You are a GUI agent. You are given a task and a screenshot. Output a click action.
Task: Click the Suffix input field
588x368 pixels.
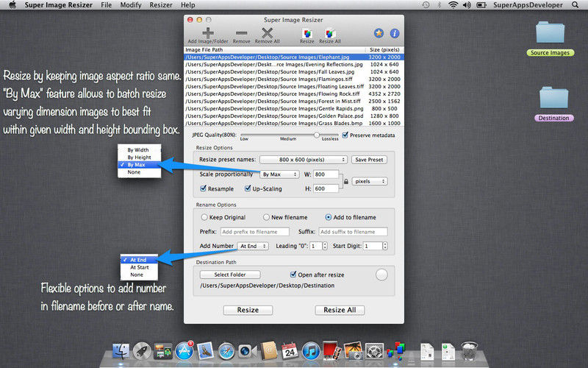pos(354,232)
